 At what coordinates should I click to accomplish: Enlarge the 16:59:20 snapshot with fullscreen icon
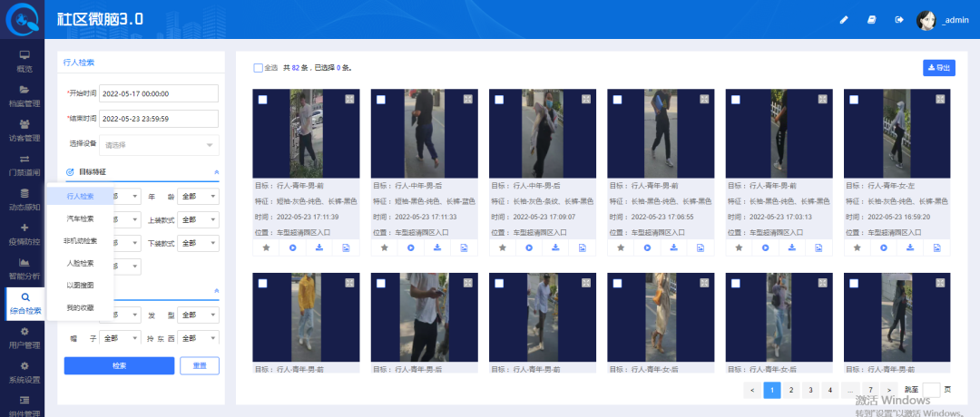[x=940, y=99]
